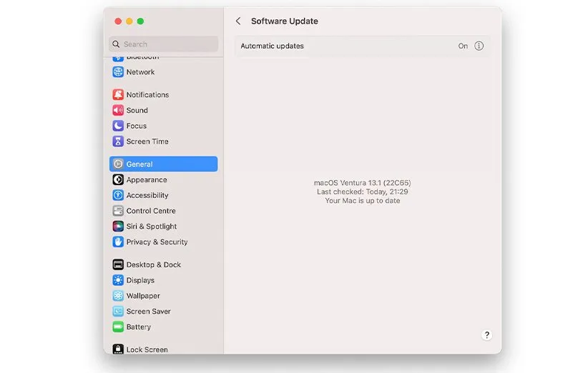Switch to Desktop & Dock settings

(153, 265)
